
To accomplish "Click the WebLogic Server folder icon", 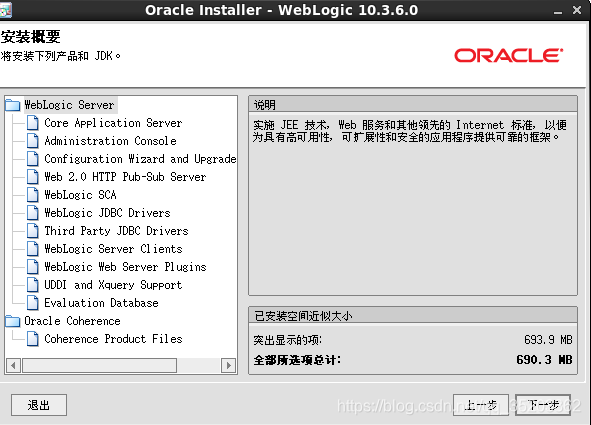I will tap(13, 105).
